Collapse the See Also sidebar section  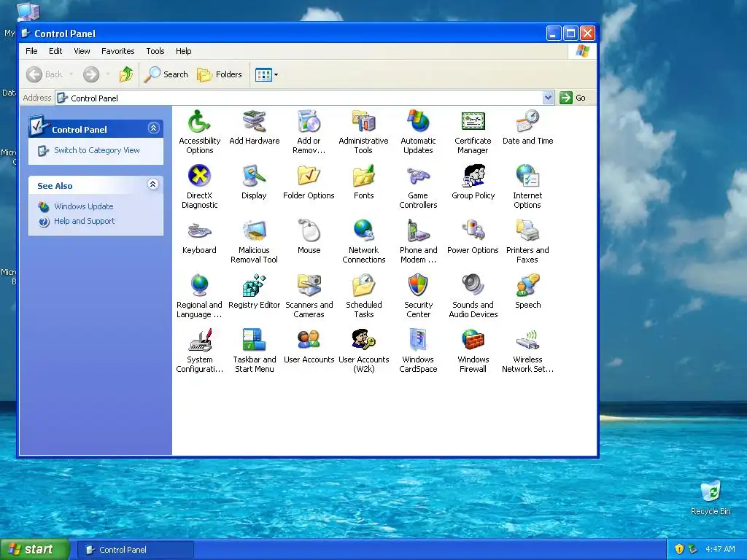(x=153, y=184)
